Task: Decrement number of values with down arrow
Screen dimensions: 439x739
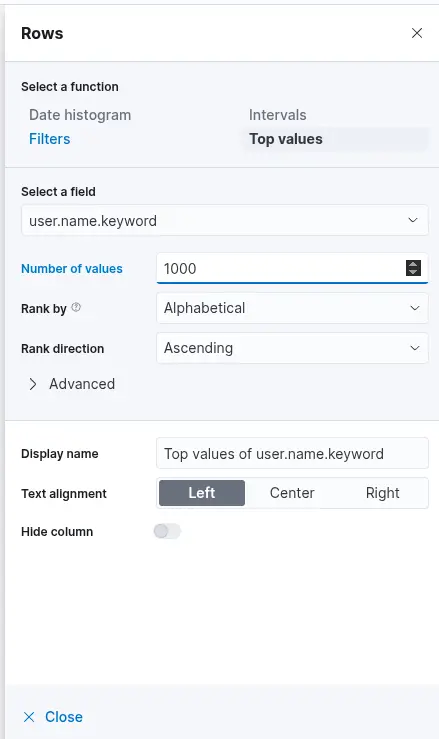Action: tap(414, 272)
